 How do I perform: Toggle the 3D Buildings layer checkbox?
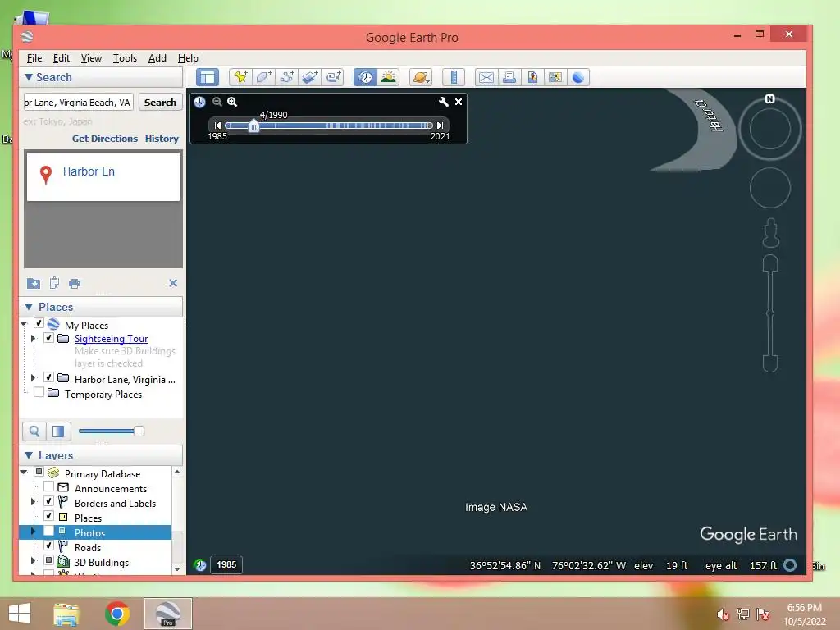pos(48,560)
